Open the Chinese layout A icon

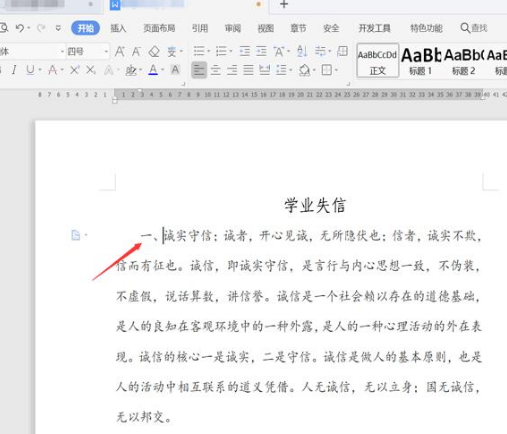(x=279, y=52)
